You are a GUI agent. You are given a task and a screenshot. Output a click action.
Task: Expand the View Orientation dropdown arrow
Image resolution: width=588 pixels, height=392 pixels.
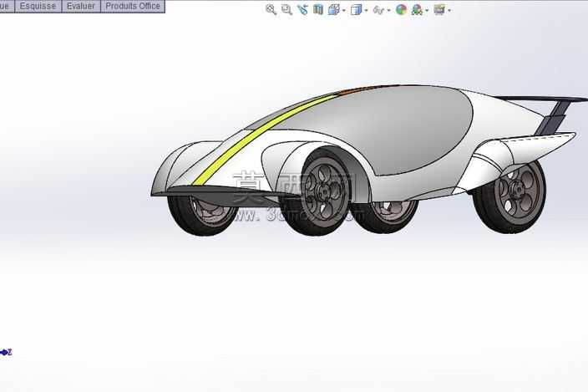click(x=344, y=11)
